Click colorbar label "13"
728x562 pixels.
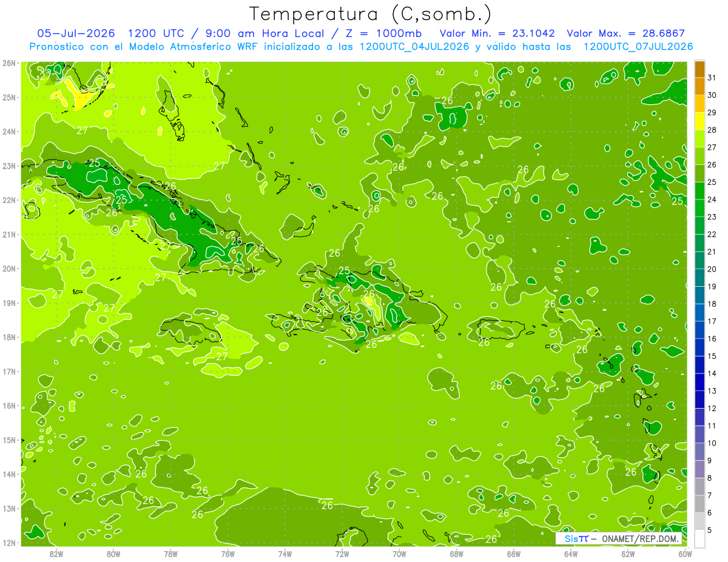pyautogui.click(x=712, y=390)
